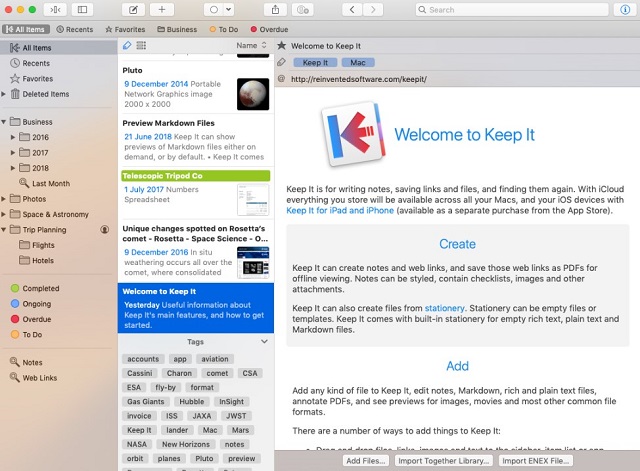Select the green Completed label
The image size is (640, 471).
click(40, 289)
